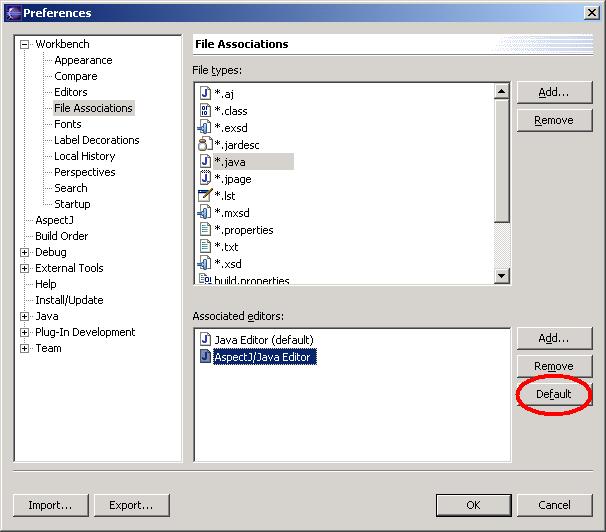Open the Compare preferences page
The width and height of the screenshot is (606, 532).
(x=76, y=76)
